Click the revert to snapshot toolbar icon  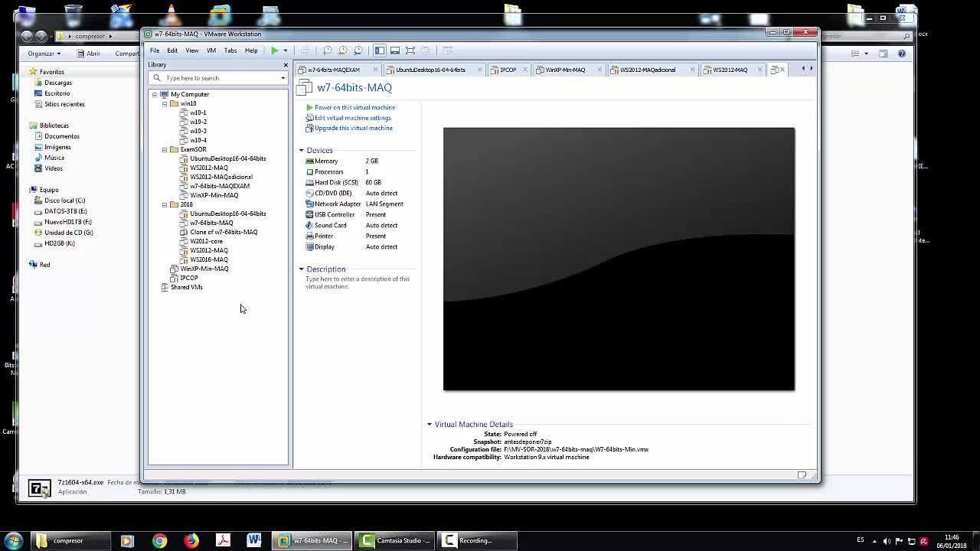(x=342, y=51)
